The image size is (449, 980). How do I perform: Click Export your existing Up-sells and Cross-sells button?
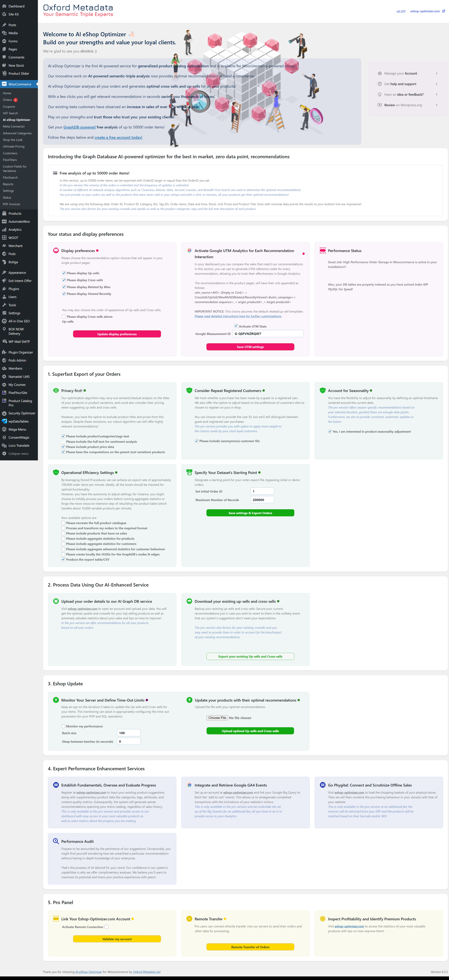coord(249,656)
